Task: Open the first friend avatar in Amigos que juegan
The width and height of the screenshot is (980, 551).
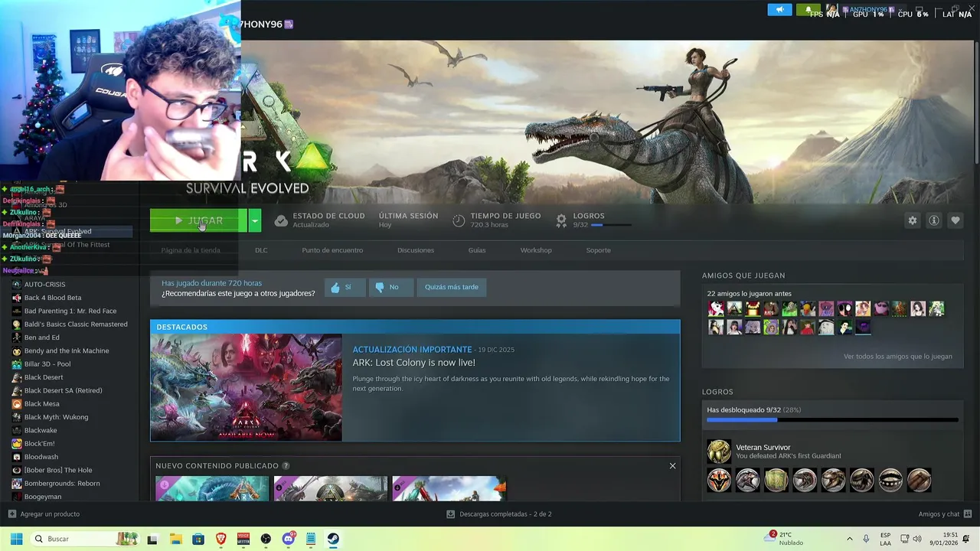Action: [x=716, y=309]
